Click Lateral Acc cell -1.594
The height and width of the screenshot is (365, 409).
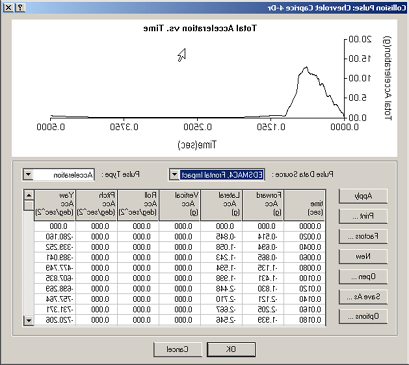pyautogui.click(x=221, y=268)
